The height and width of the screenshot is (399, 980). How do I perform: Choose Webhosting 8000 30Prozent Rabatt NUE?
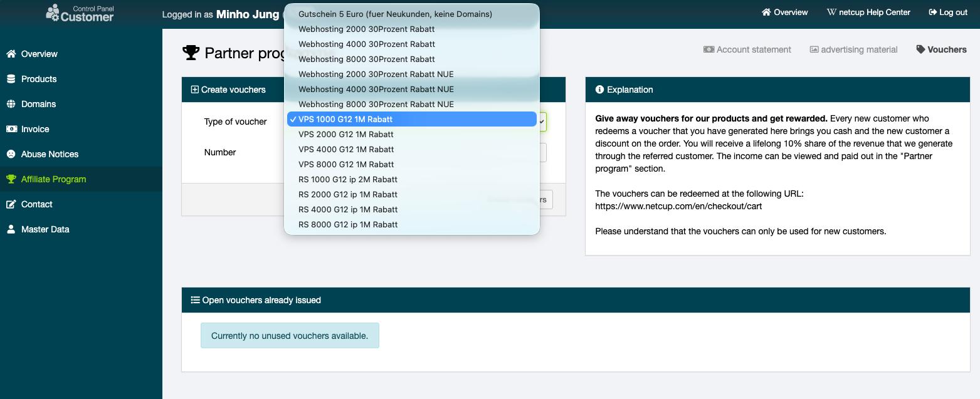pos(412,104)
